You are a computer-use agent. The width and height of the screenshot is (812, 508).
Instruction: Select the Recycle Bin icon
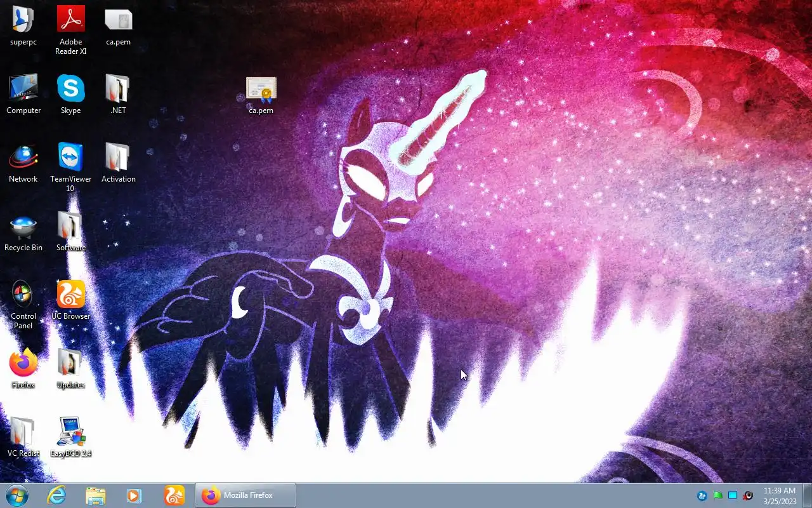(x=23, y=232)
